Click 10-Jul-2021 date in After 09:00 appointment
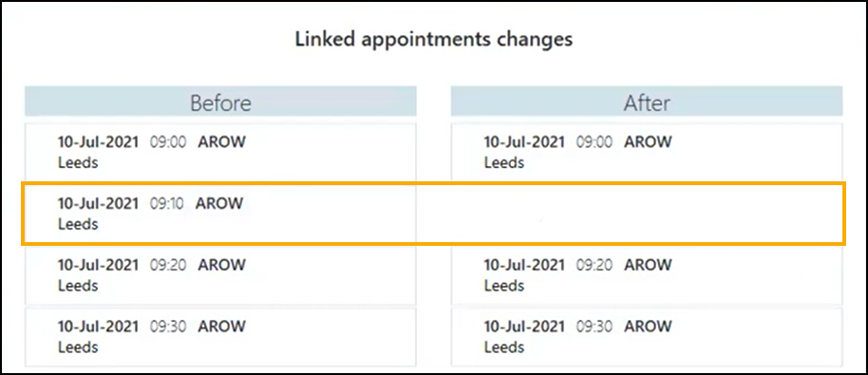868x375 pixels. click(524, 142)
